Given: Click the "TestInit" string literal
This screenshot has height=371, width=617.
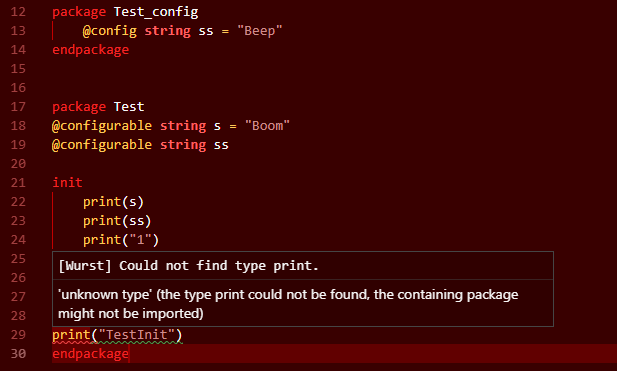Looking at the screenshot, I should click(137, 335).
